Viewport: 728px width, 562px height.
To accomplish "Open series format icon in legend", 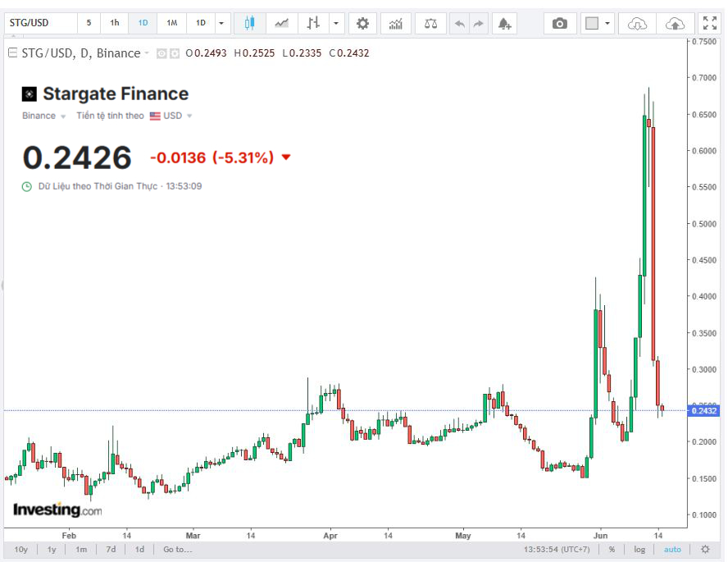I will [x=174, y=53].
